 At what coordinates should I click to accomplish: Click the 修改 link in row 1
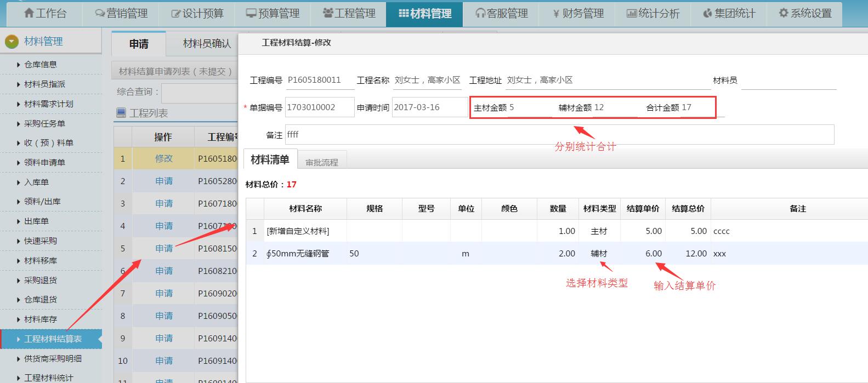point(163,158)
